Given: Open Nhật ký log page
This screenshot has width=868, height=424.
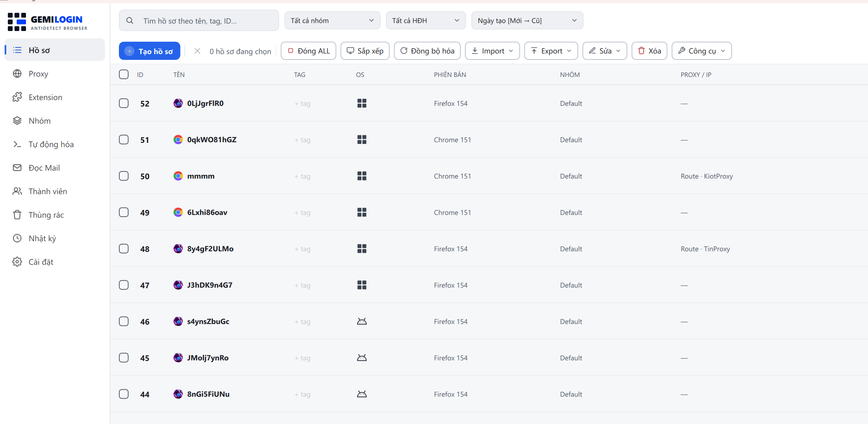Looking at the screenshot, I should (x=55, y=238).
